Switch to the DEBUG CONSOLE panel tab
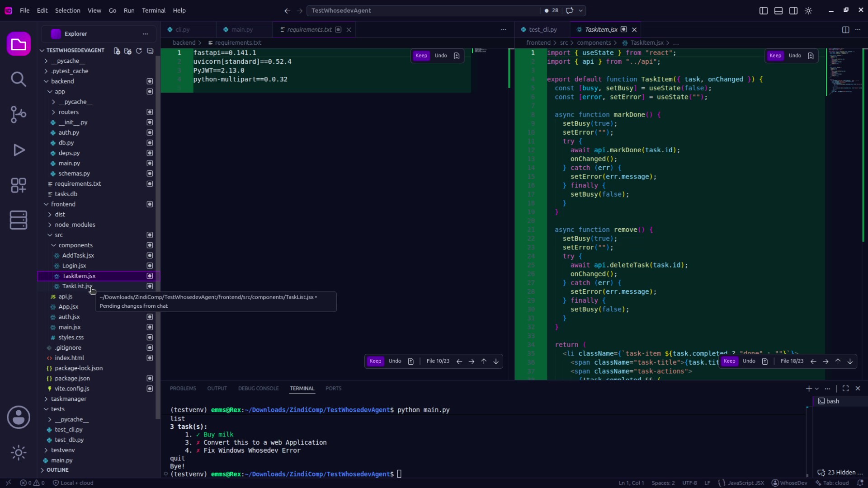Image resolution: width=868 pixels, height=488 pixels. point(259,389)
